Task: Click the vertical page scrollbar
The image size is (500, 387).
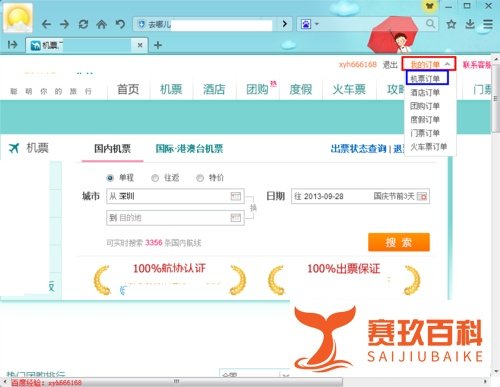Action: [x=497, y=100]
